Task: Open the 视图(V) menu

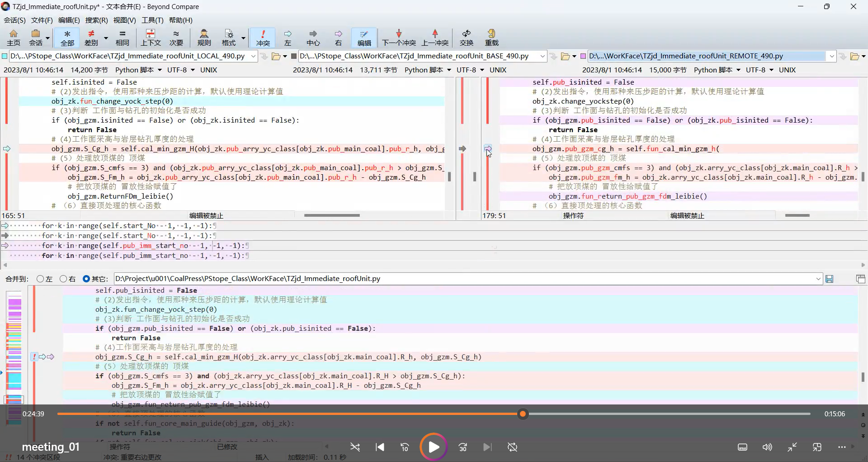Action: click(x=124, y=20)
